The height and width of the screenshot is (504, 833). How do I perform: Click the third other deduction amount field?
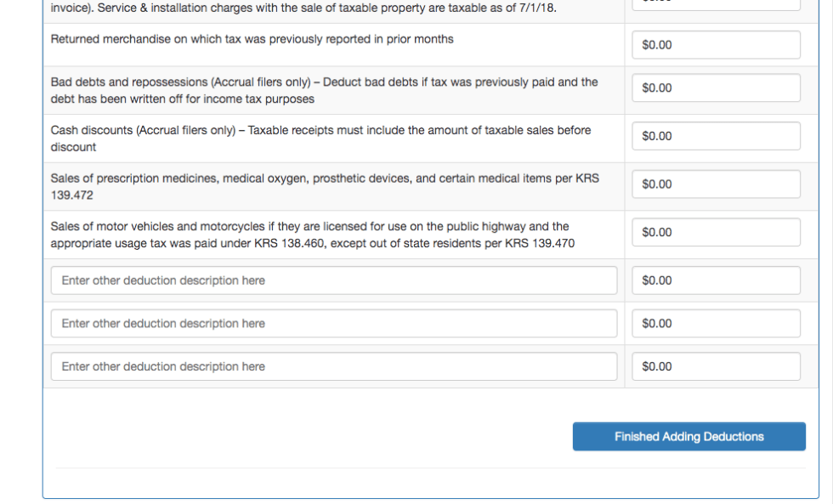coord(716,367)
